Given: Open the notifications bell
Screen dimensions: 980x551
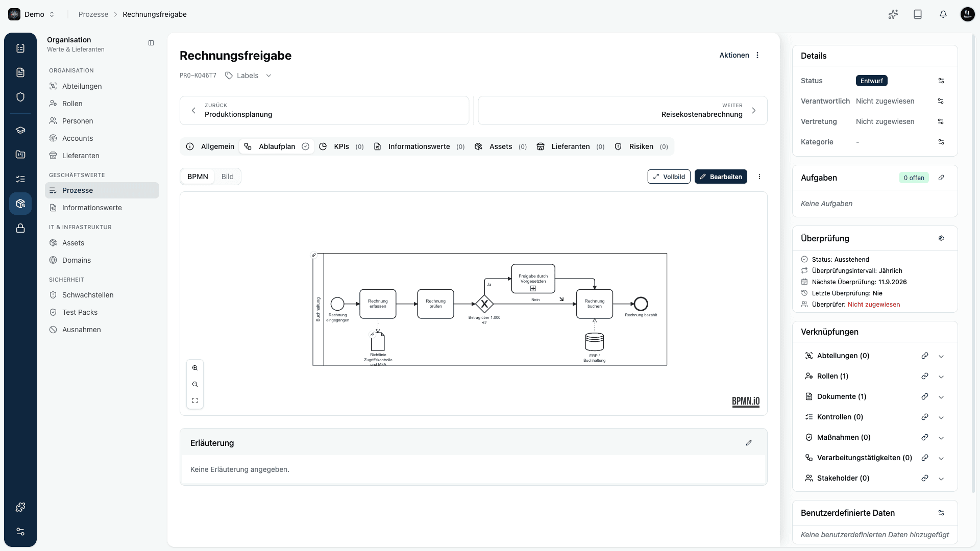Looking at the screenshot, I should (x=943, y=14).
